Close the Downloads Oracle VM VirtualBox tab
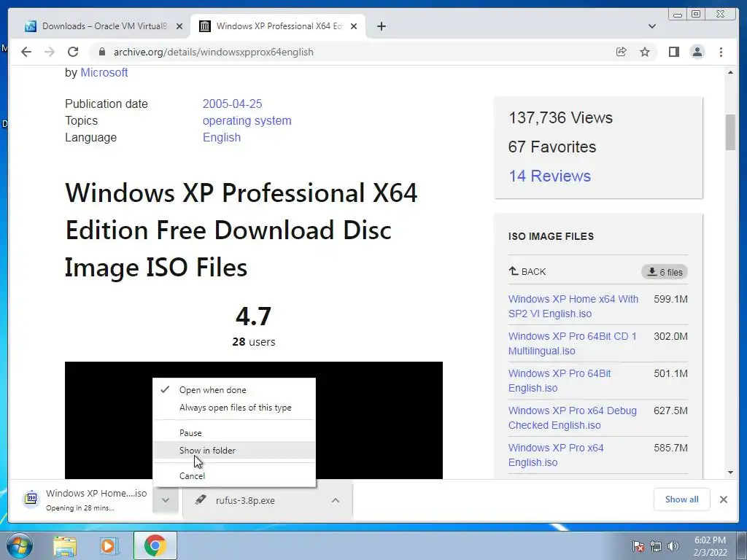This screenshot has width=747, height=560. 179,26
